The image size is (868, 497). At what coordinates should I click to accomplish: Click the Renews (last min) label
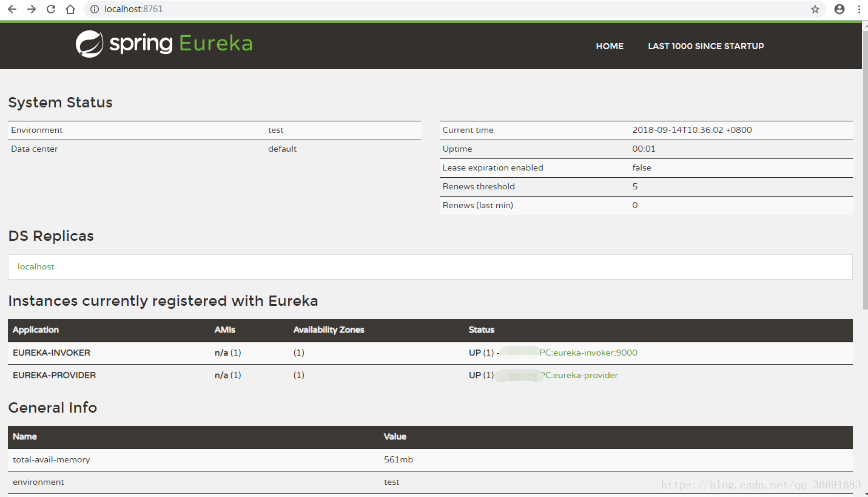coord(478,205)
